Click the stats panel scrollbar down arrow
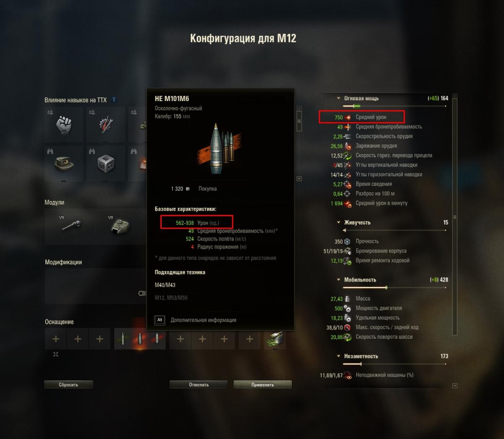This screenshot has width=504, height=439. (455, 385)
